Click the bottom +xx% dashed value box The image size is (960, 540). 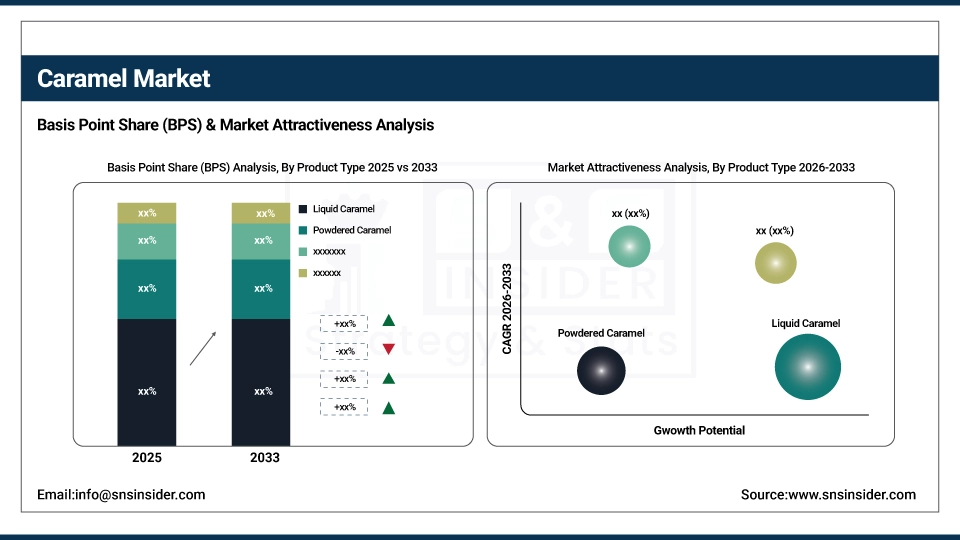tap(345, 408)
